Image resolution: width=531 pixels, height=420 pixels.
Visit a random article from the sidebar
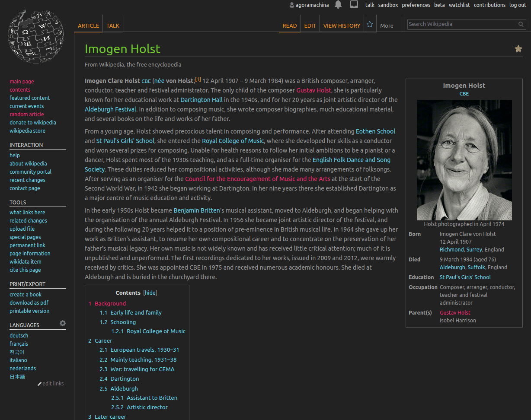click(26, 114)
